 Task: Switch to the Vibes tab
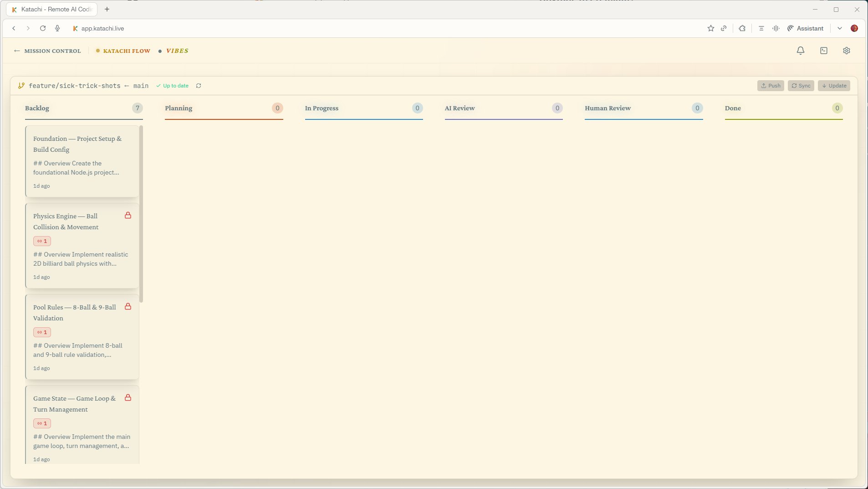coord(177,51)
